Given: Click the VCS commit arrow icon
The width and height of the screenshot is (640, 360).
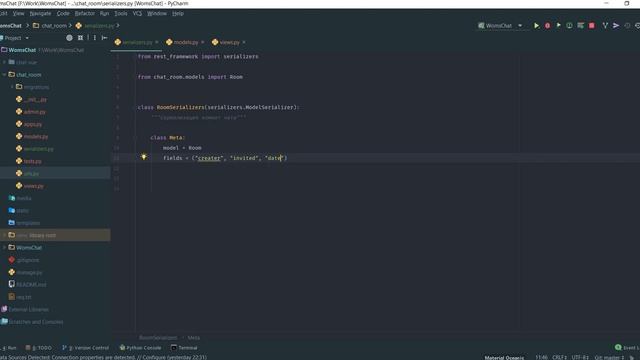Looking at the screenshot, I should coord(616,25).
